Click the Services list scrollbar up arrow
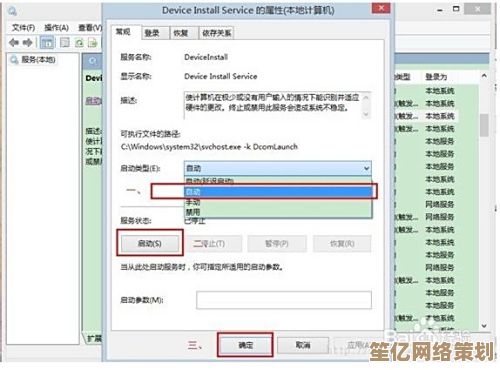 [x=484, y=76]
